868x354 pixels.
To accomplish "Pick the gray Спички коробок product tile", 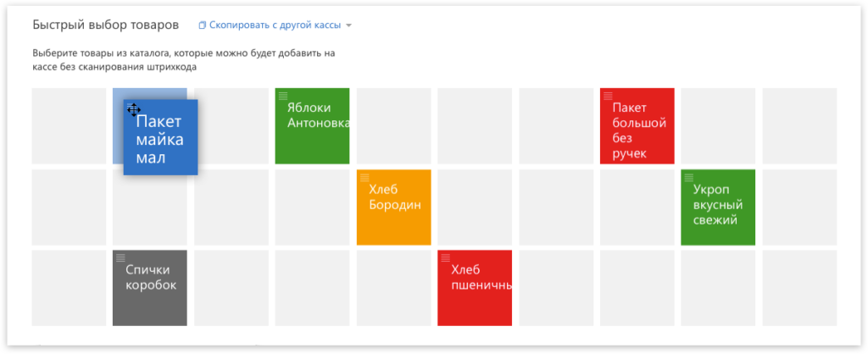I will [150, 290].
